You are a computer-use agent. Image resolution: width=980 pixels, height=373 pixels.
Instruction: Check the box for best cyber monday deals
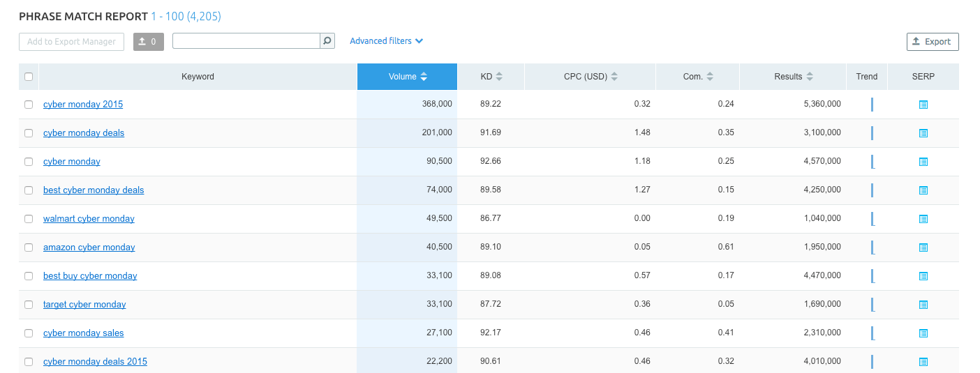(x=29, y=190)
